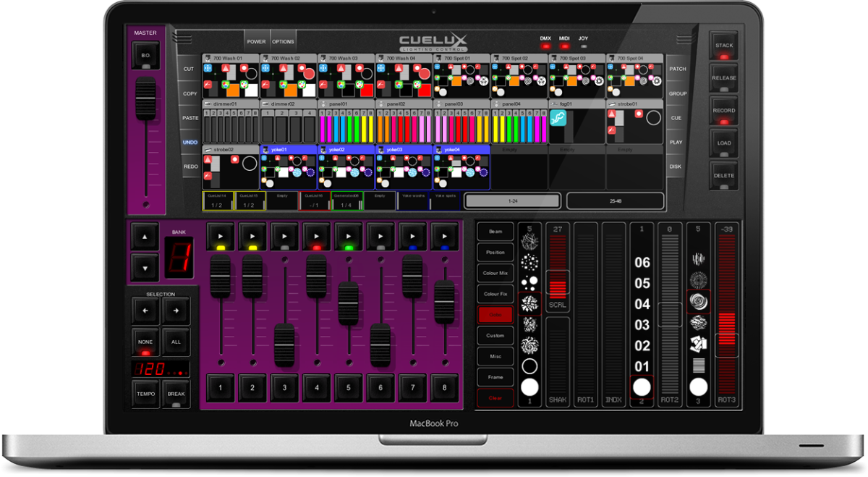868x477 pixels.
Task: Click the bank down arrow button
Action: (145, 267)
